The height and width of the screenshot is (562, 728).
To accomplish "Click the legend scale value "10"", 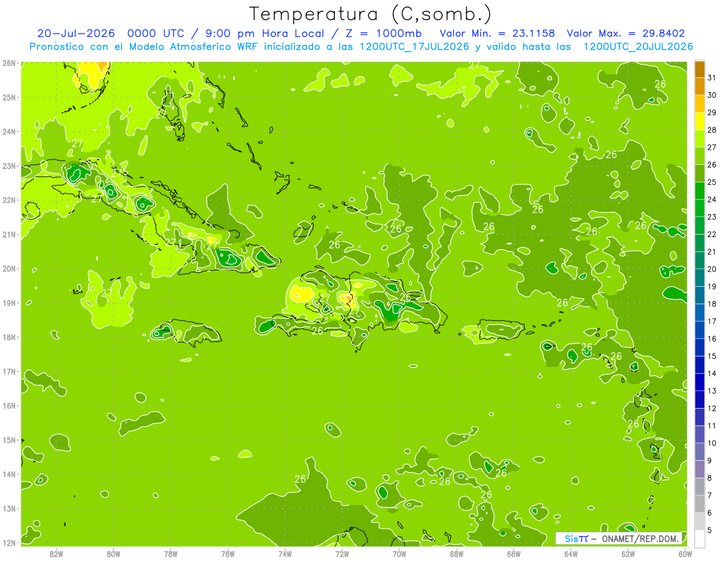I will [x=712, y=443].
